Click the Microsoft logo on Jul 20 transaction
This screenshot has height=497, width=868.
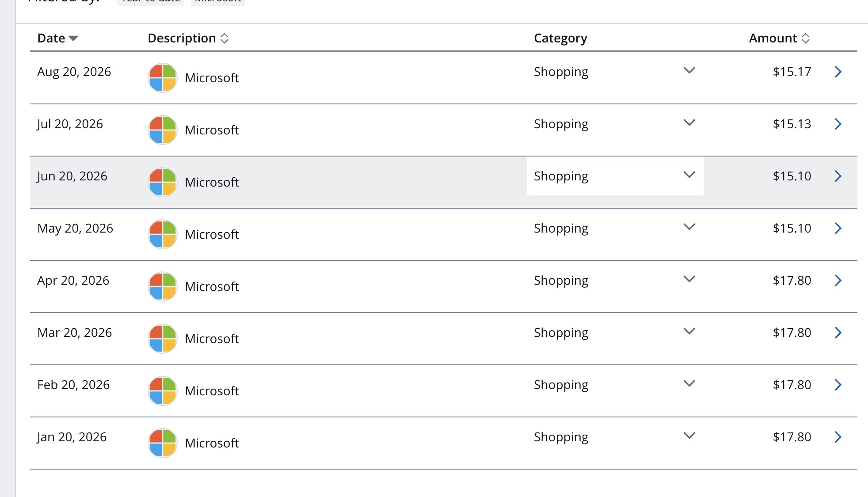(163, 130)
